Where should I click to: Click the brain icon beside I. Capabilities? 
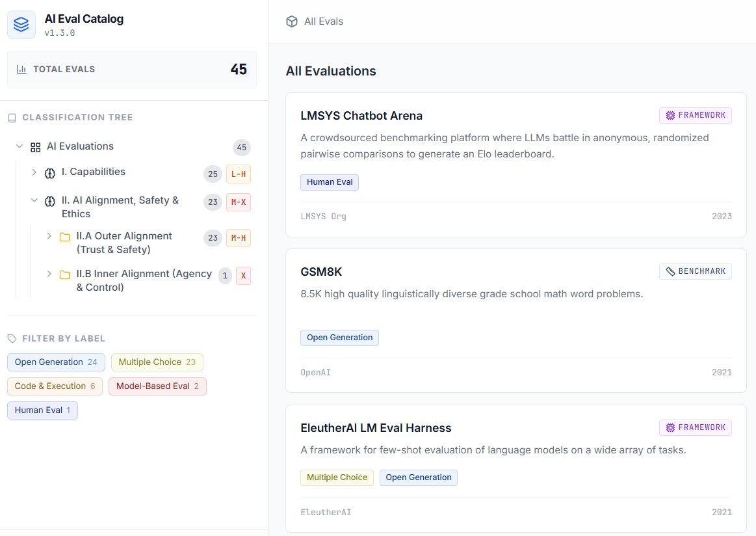click(49, 173)
